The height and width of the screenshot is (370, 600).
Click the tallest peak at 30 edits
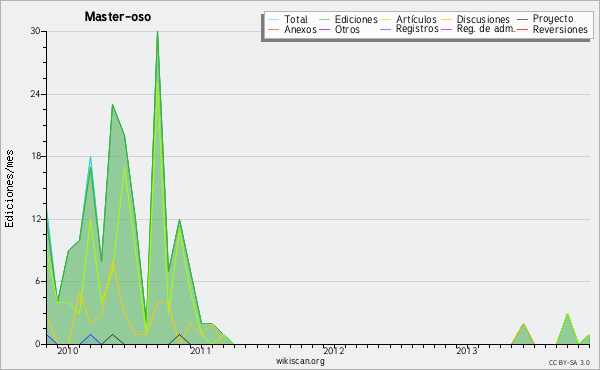[x=157, y=32]
